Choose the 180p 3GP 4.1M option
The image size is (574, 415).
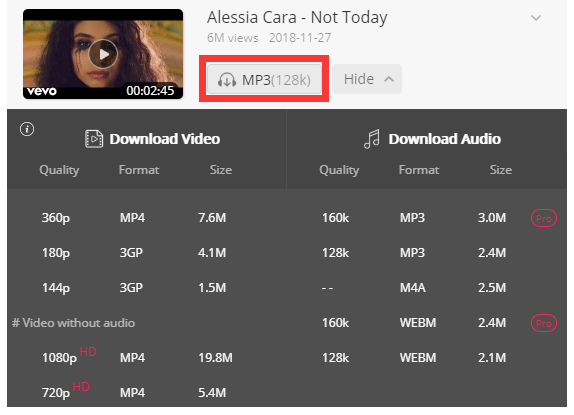(146, 253)
